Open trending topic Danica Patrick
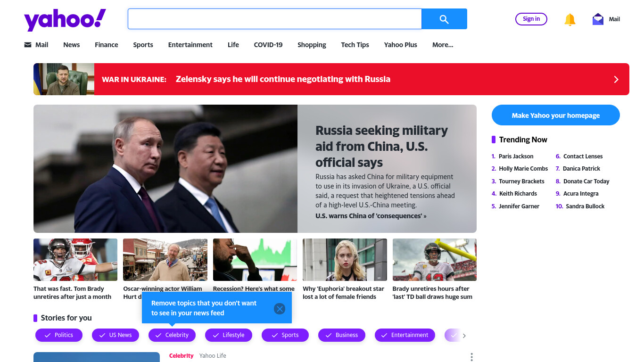This screenshot has width=644, height=362. coord(582,169)
